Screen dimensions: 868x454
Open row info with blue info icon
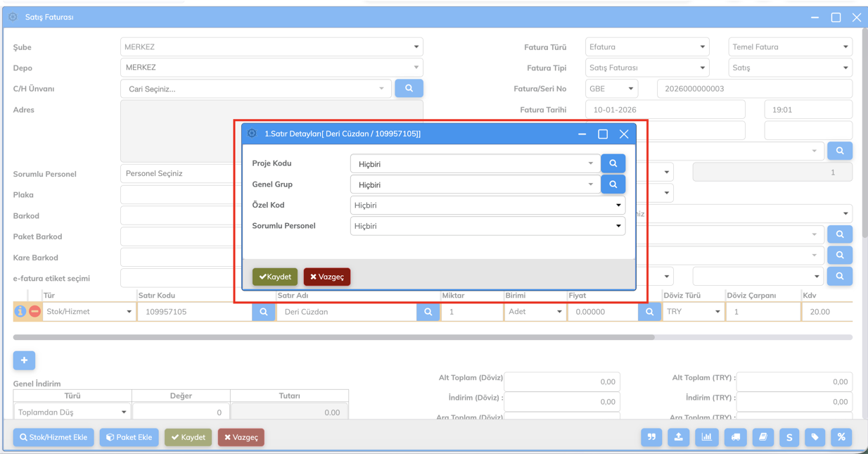20,311
